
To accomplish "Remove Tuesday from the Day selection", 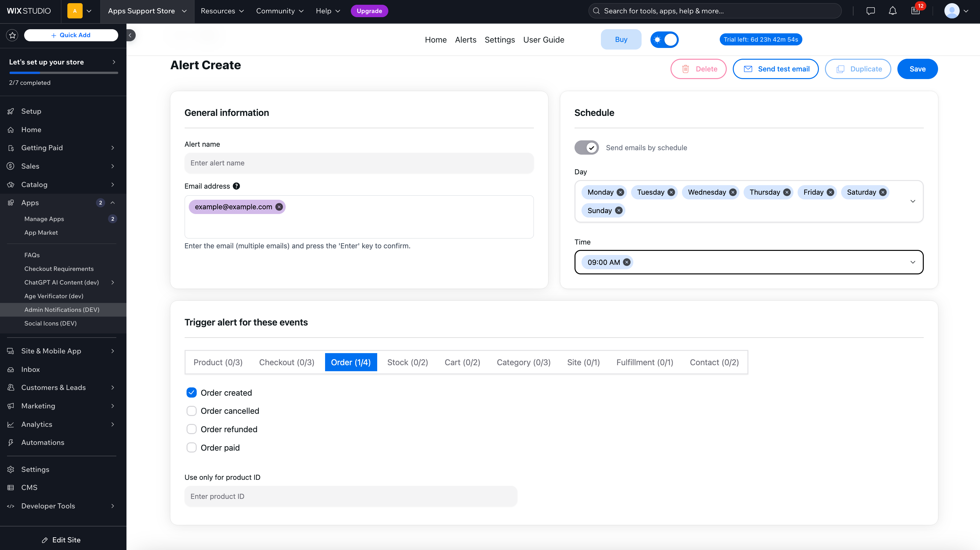I will pyautogui.click(x=671, y=192).
